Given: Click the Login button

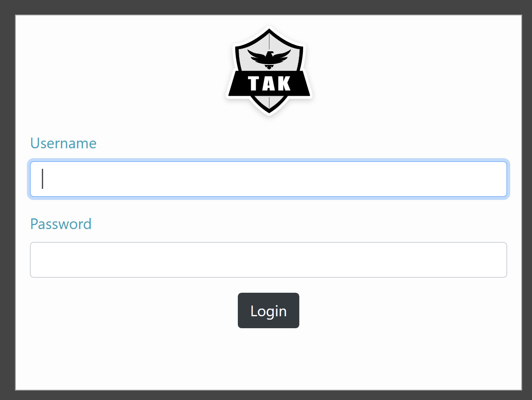Looking at the screenshot, I should click(269, 311).
